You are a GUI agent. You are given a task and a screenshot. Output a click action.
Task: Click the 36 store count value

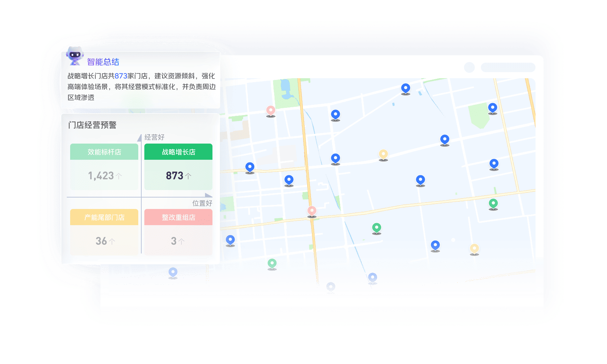101,241
